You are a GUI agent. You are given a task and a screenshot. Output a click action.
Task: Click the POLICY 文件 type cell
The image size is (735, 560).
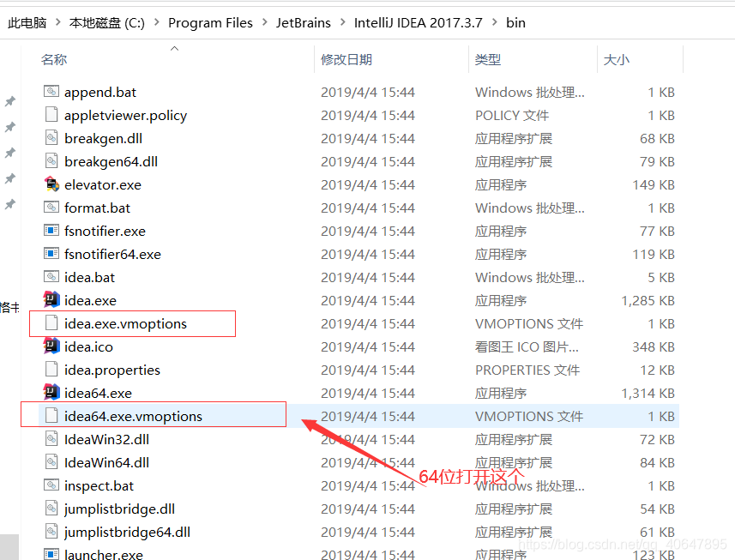coord(512,115)
